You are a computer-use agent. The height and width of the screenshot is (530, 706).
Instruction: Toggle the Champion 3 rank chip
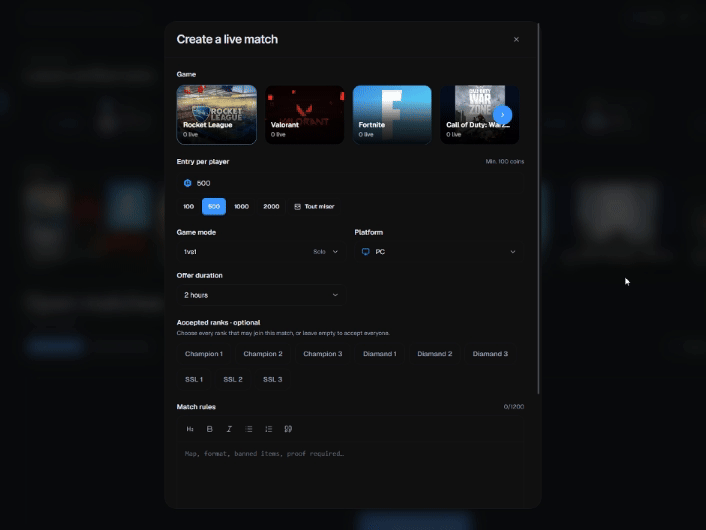pyautogui.click(x=323, y=354)
